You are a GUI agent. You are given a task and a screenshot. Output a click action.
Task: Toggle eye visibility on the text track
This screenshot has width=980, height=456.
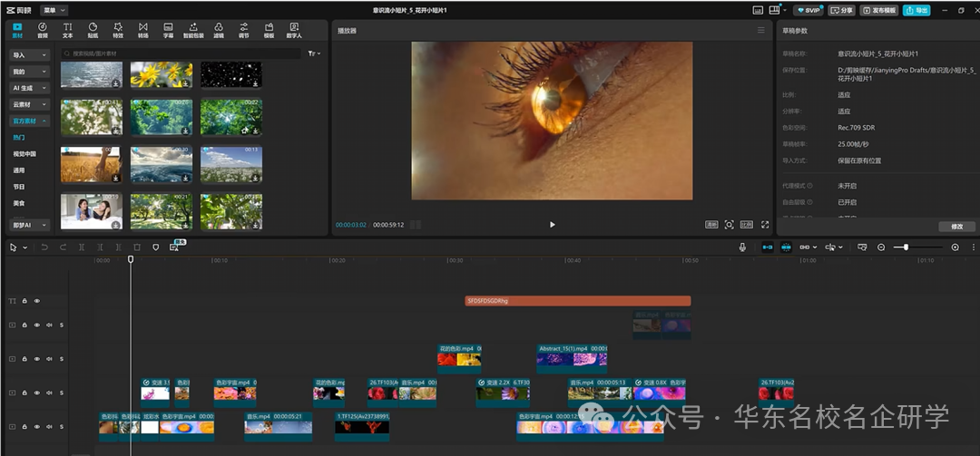pos(37,301)
